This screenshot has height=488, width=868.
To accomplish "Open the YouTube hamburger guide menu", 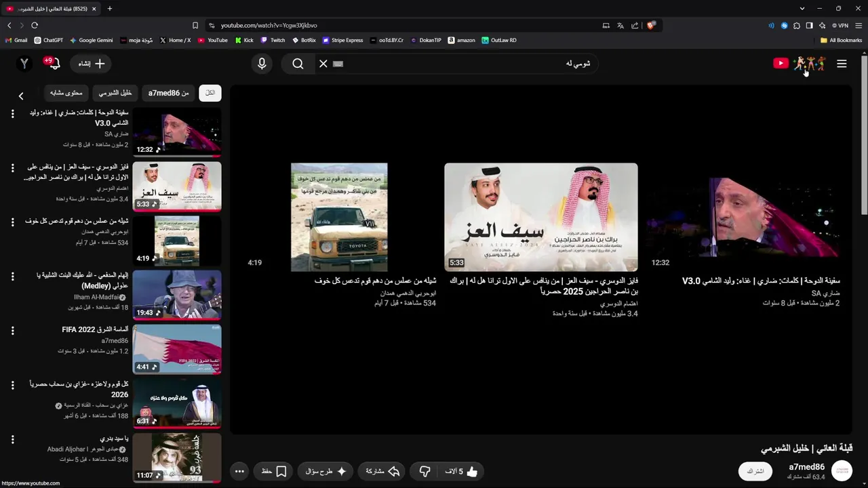I will coord(842,64).
